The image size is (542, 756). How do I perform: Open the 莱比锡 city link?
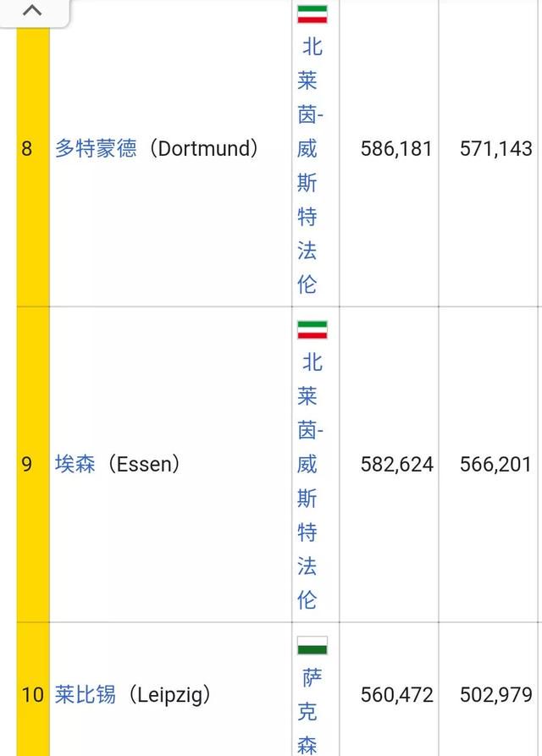pyautogui.click(x=86, y=695)
